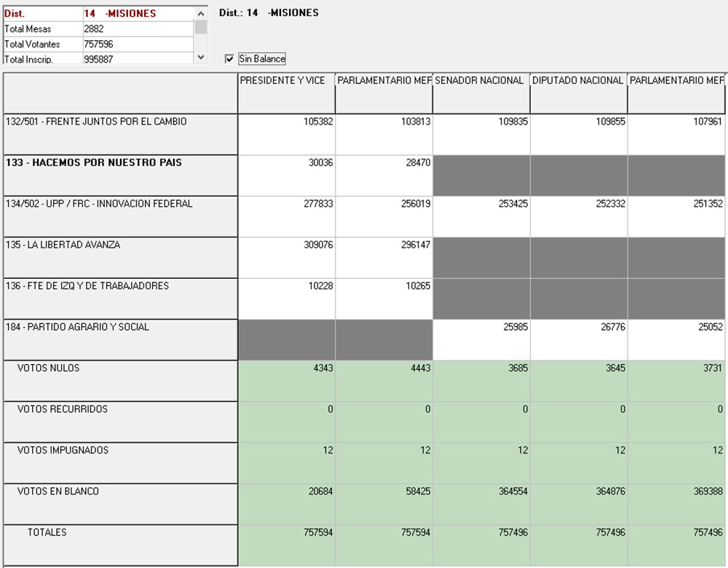The height and width of the screenshot is (568, 728).
Task: Click the Total Mesas value 2882
Action: (x=137, y=29)
